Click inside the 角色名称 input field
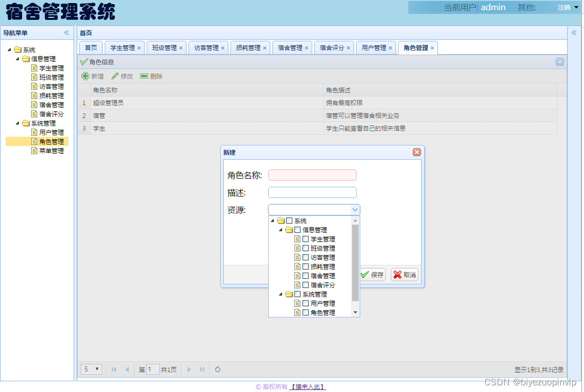This screenshot has height=392, width=584. coord(312,175)
